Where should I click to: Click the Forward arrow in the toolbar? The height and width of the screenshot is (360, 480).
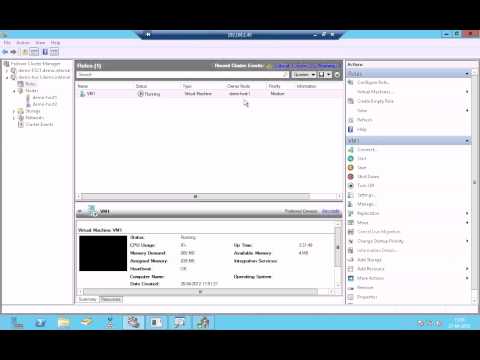(x=13, y=52)
